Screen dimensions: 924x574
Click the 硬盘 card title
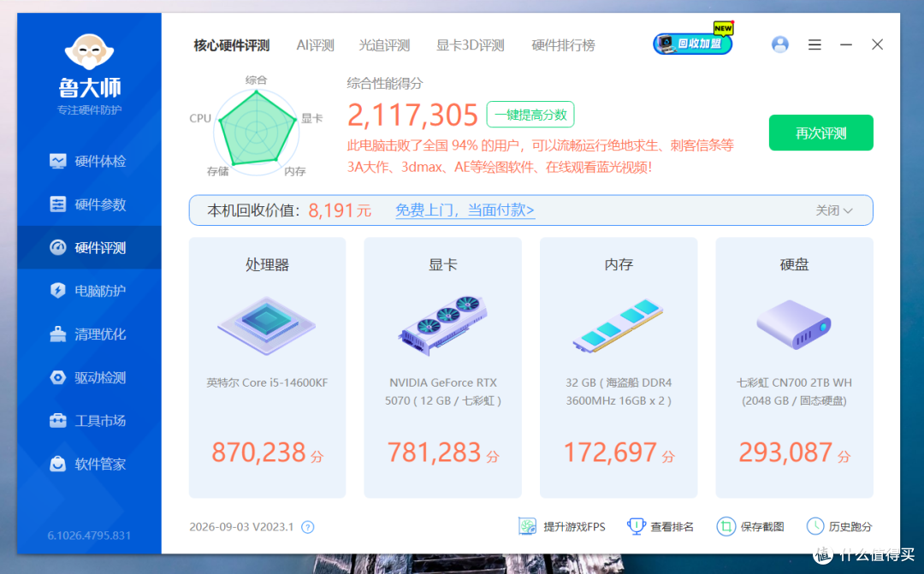coord(794,264)
